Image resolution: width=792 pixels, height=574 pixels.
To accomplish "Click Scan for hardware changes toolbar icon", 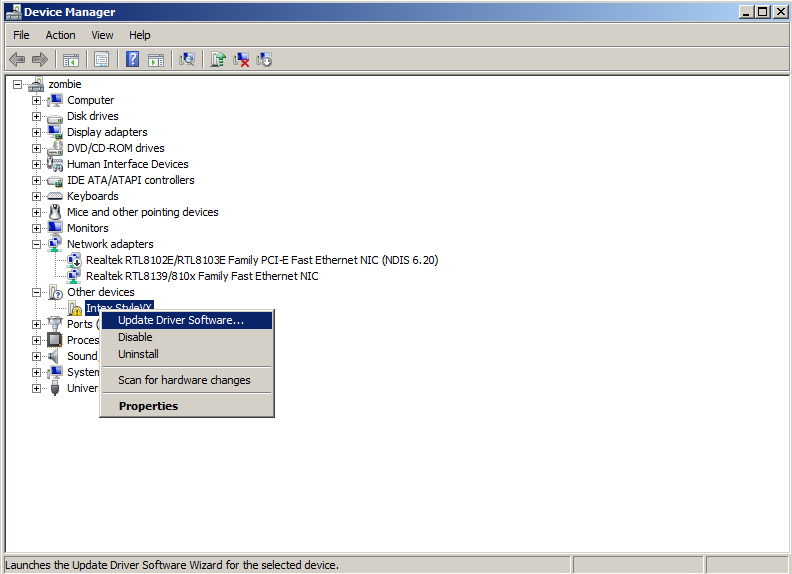I will [x=187, y=60].
